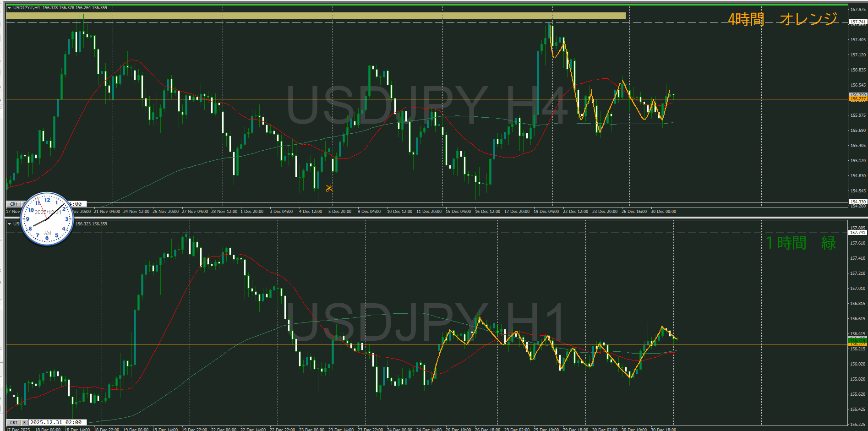This screenshot has height=431, width=868.
Task: Click the USDJPY H4 watermark text
Action: click(426, 105)
